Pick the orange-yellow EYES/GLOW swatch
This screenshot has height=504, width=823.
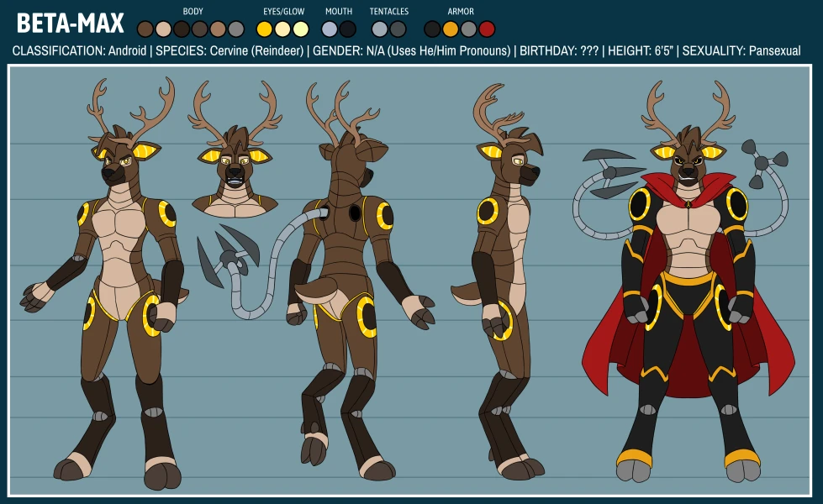tap(265, 29)
